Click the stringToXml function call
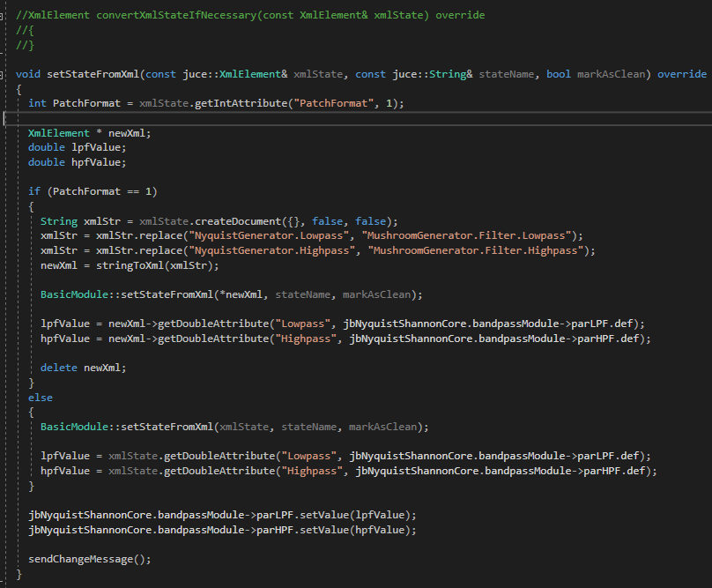The width and height of the screenshot is (712, 588). pos(130,265)
